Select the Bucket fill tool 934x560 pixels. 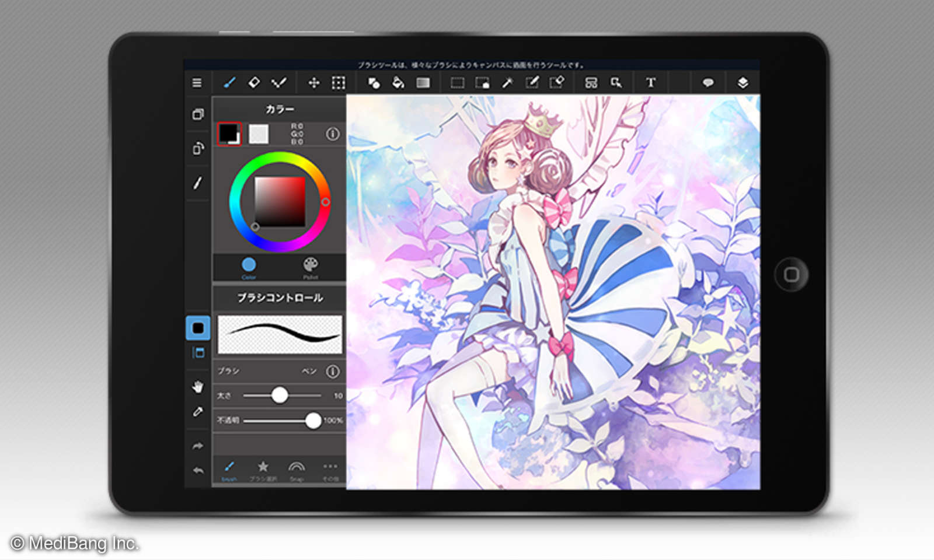point(398,83)
